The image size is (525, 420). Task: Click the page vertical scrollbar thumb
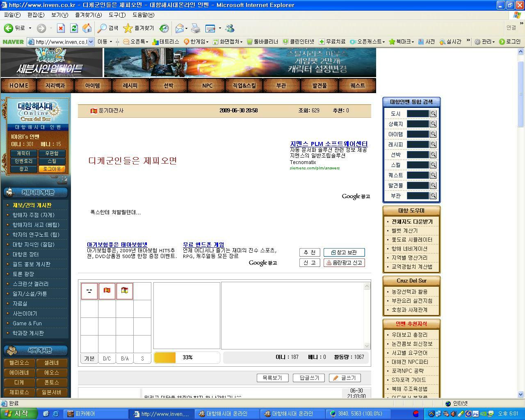521,94
